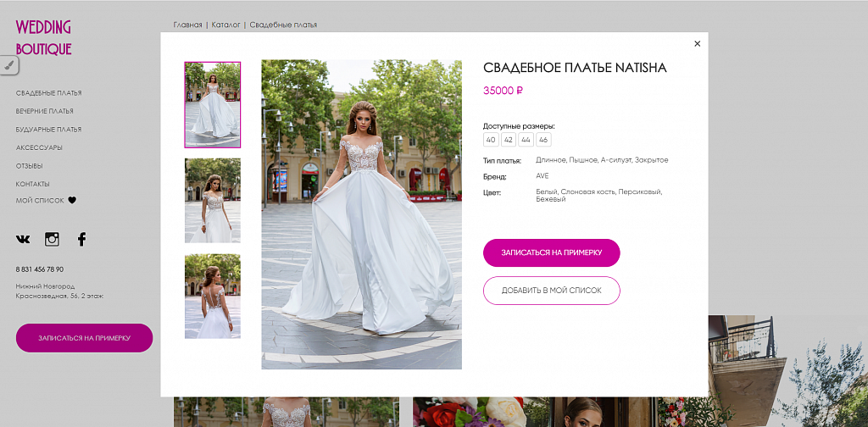This screenshot has width=868, height=427.
Task: Select the second dress thumbnail
Action: point(213,201)
